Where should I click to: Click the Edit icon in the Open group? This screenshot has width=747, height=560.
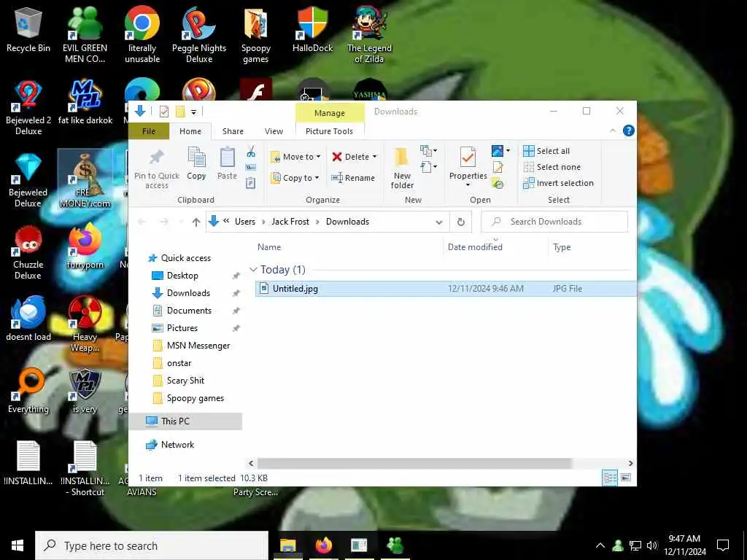[x=498, y=167]
